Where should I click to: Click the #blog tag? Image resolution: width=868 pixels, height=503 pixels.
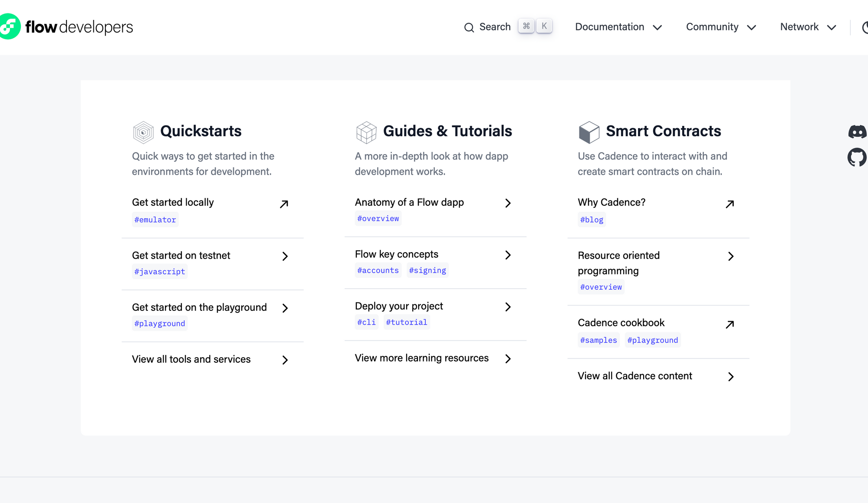coord(592,220)
